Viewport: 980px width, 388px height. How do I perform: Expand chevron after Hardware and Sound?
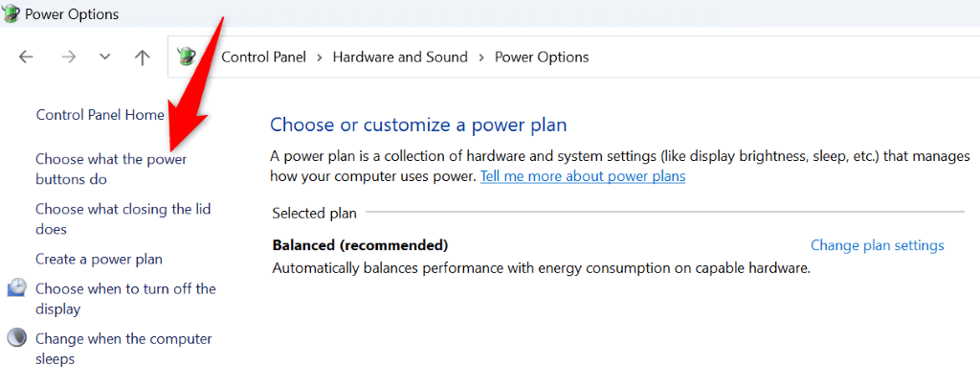point(481,57)
